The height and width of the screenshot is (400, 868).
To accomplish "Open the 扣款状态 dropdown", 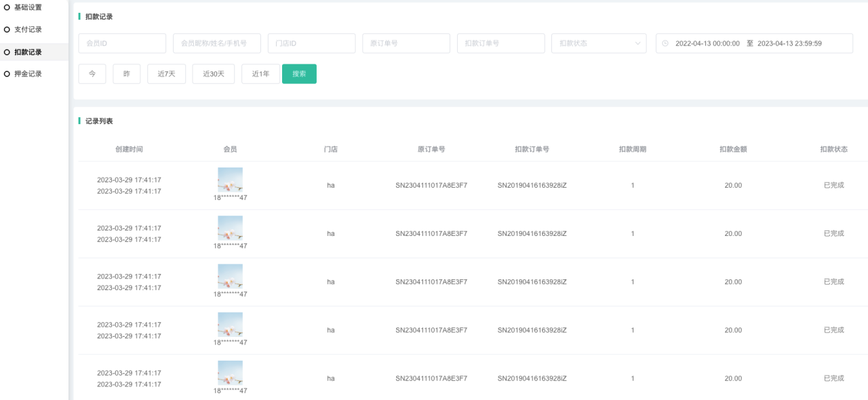I will tap(599, 43).
